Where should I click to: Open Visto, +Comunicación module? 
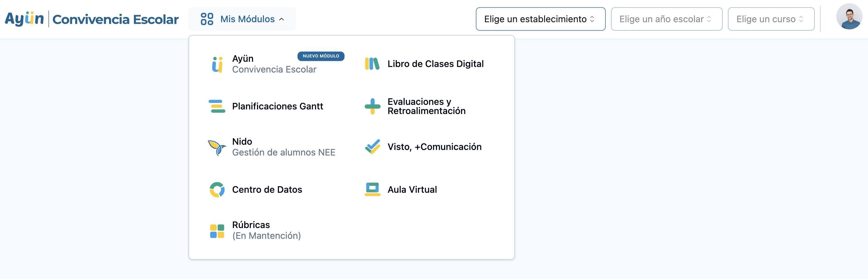(x=434, y=147)
